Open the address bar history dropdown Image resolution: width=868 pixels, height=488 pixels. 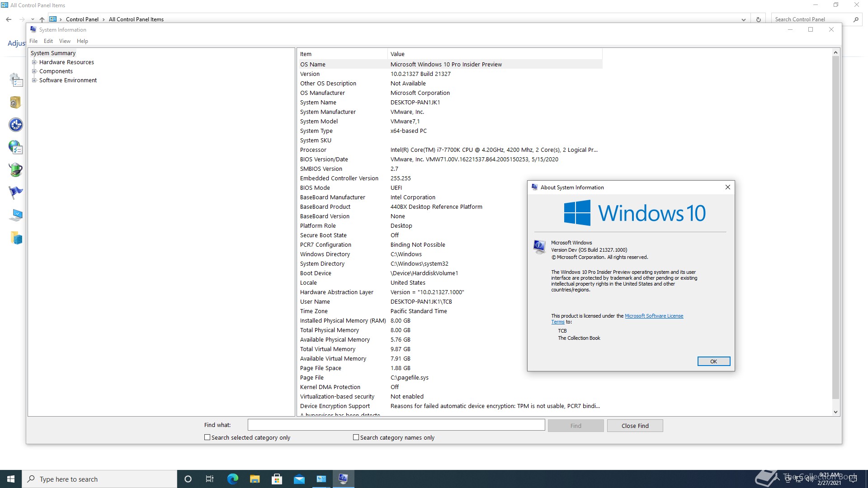[x=743, y=19]
